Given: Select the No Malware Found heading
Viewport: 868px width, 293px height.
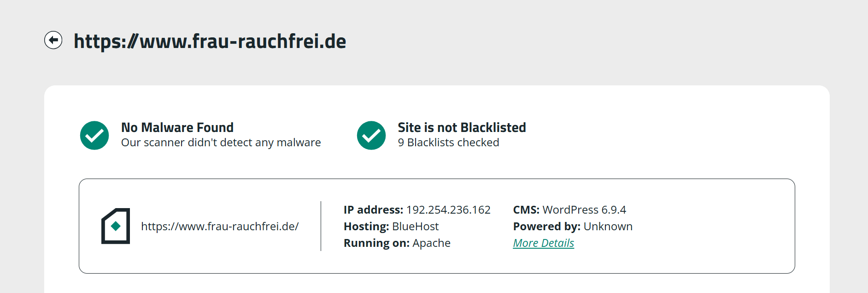Looking at the screenshot, I should pyautogui.click(x=177, y=127).
